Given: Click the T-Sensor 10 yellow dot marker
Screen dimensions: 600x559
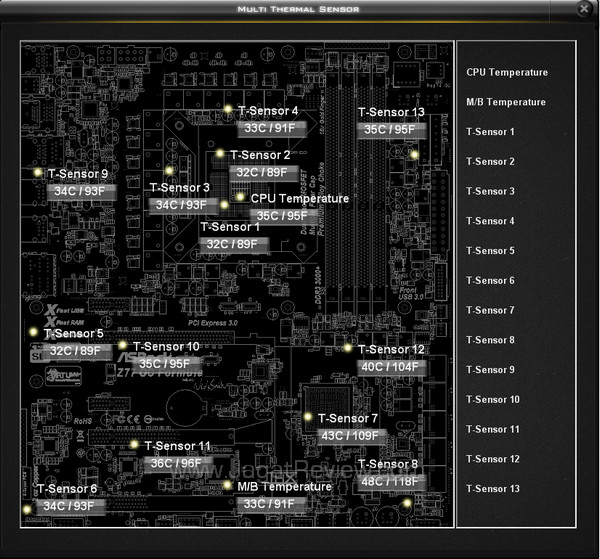Looking at the screenshot, I should click(x=123, y=345).
